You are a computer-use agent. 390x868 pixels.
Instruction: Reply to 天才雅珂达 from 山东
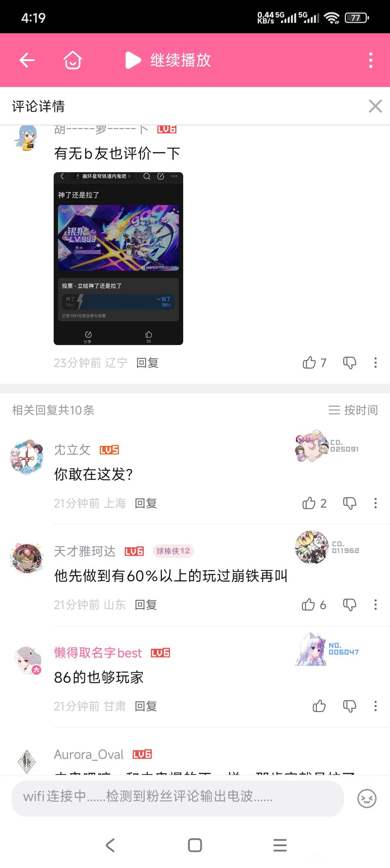tap(146, 605)
